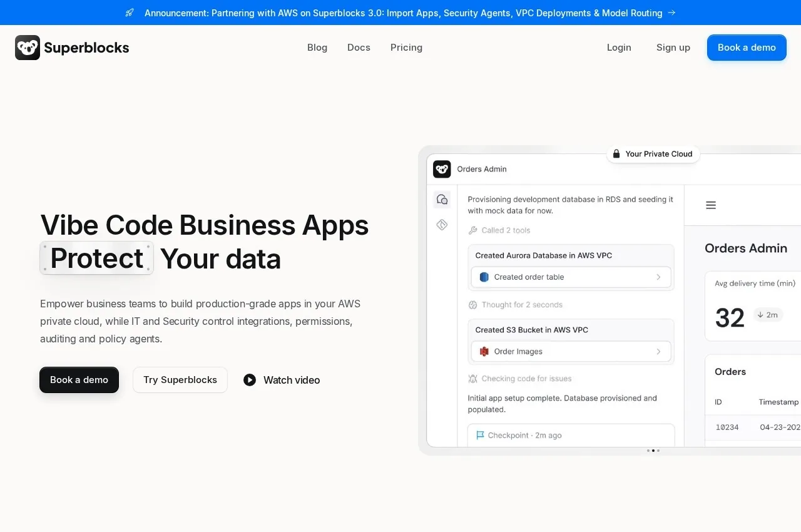Select the carousel pagination dots

[x=653, y=451]
